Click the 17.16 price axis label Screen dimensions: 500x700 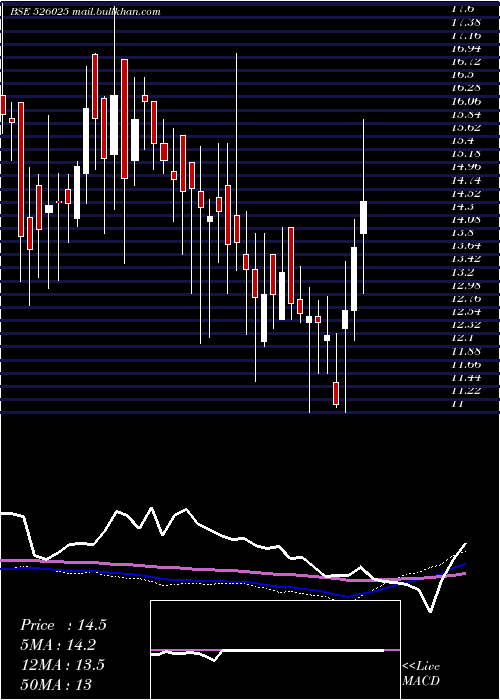tap(466, 35)
